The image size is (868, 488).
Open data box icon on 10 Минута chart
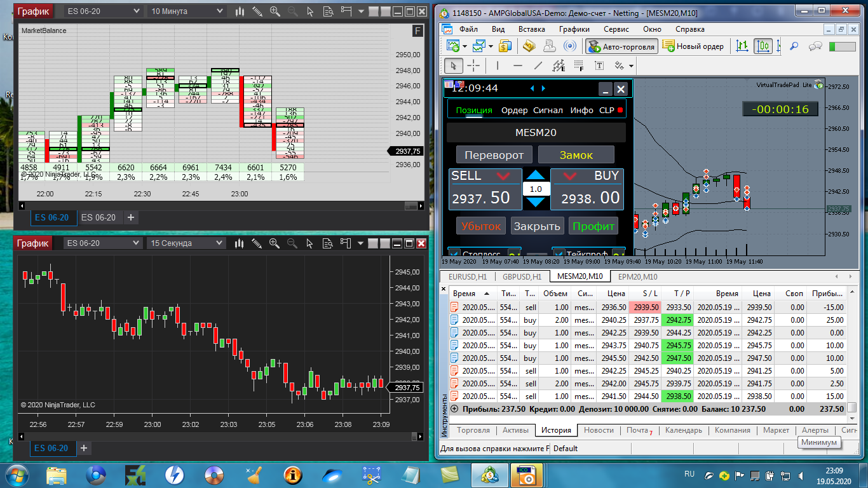click(x=327, y=11)
